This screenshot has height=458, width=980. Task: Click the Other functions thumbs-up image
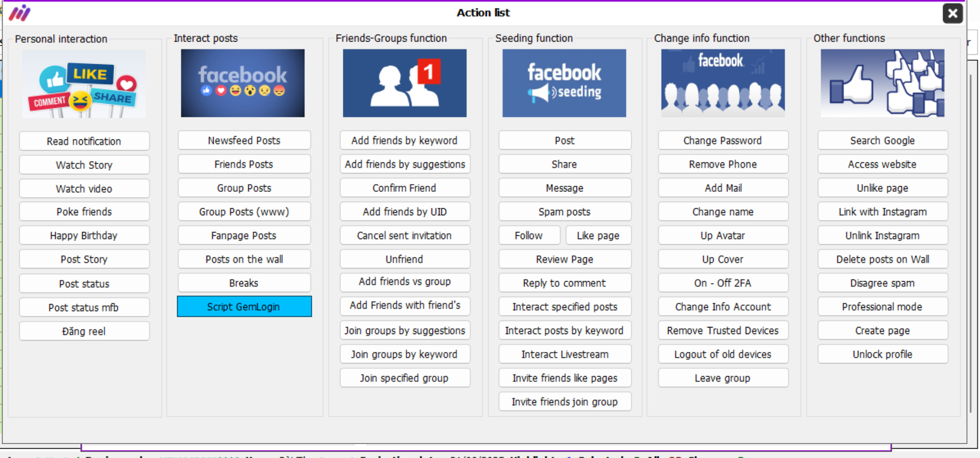882,83
